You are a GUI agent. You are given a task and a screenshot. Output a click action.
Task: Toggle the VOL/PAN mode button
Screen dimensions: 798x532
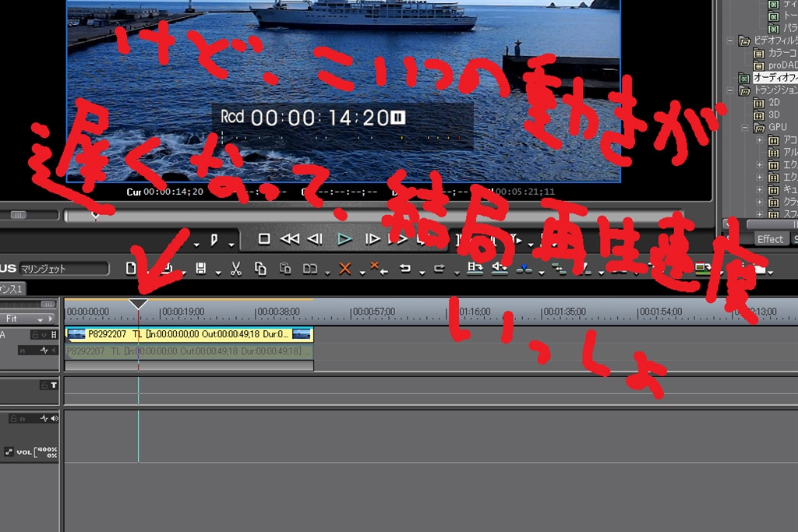click(x=9, y=452)
